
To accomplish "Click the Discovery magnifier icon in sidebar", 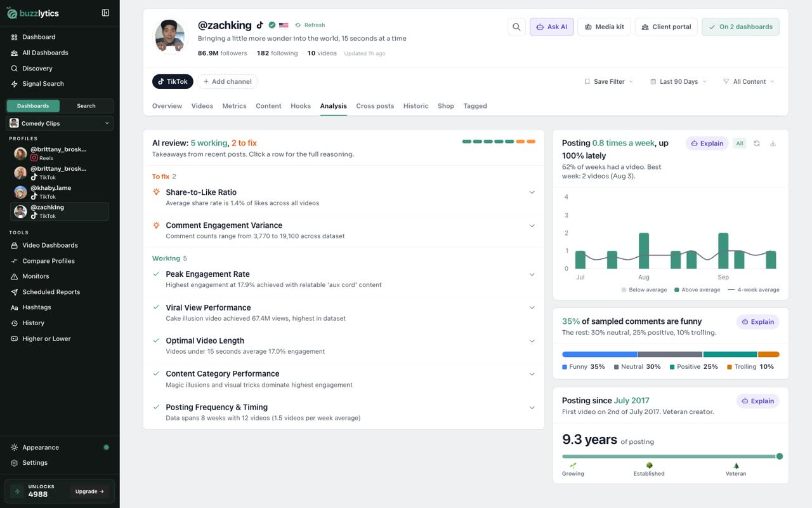I will click(x=15, y=69).
